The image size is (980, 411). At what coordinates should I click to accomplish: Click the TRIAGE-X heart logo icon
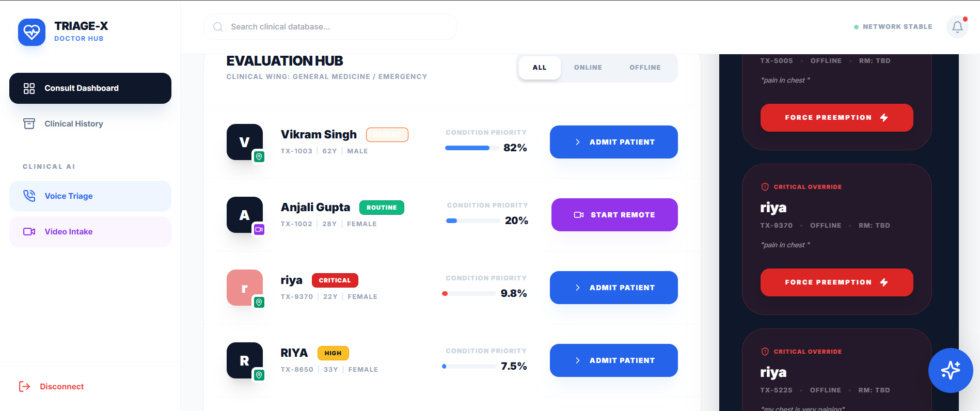pos(31,32)
